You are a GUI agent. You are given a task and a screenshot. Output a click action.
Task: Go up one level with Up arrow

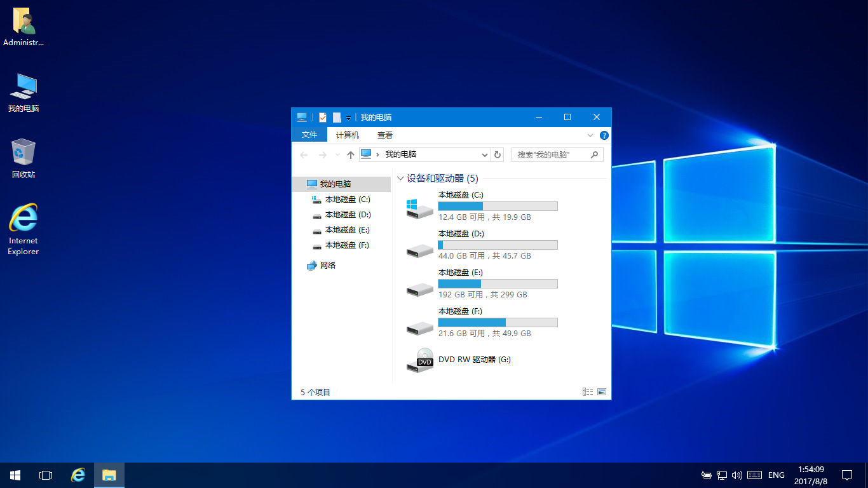click(350, 154)
